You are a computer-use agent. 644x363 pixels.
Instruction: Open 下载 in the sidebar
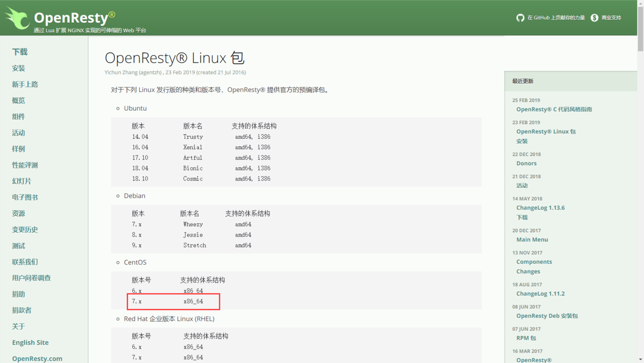pyautogui.click(x=20, y=52)
